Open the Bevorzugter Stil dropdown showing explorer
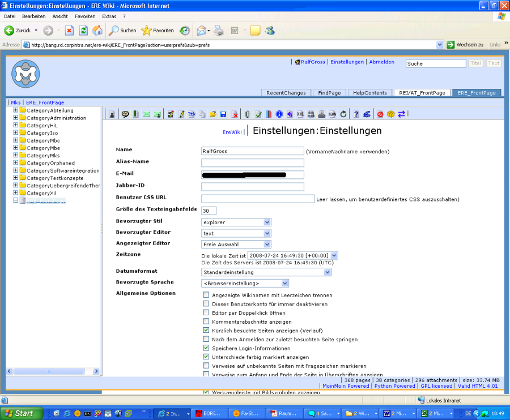This screenshot has height=420, width=510. pos(236,222)
